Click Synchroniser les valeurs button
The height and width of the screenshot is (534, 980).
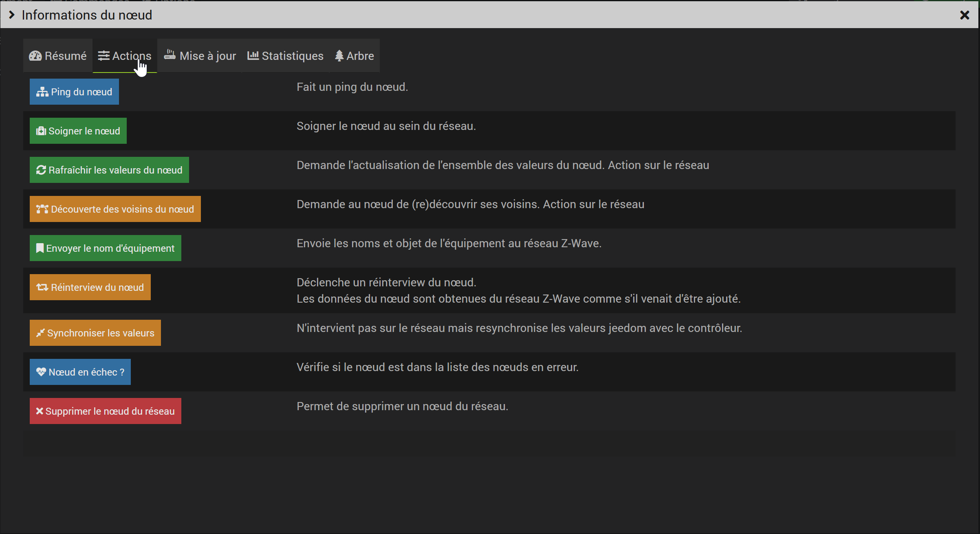click(95, 333)
